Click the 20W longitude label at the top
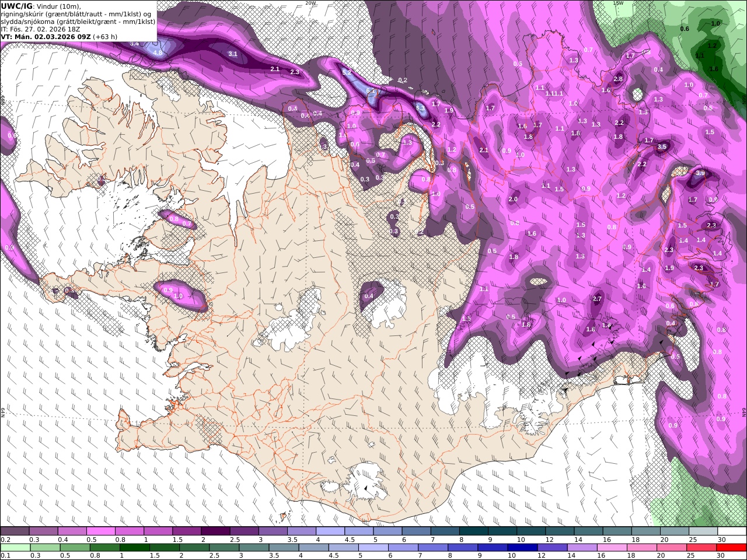 [x=311, y=3]
